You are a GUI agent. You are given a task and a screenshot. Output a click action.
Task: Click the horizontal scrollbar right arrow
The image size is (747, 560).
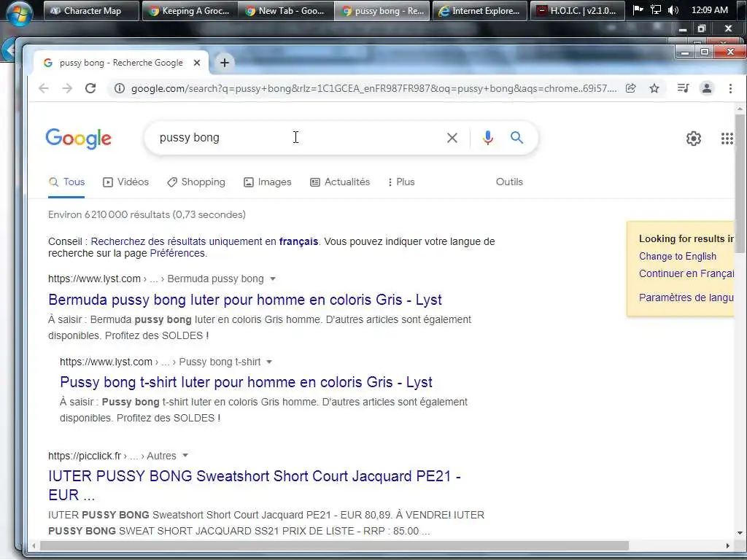pyautogui.click(x=728, y=545)
